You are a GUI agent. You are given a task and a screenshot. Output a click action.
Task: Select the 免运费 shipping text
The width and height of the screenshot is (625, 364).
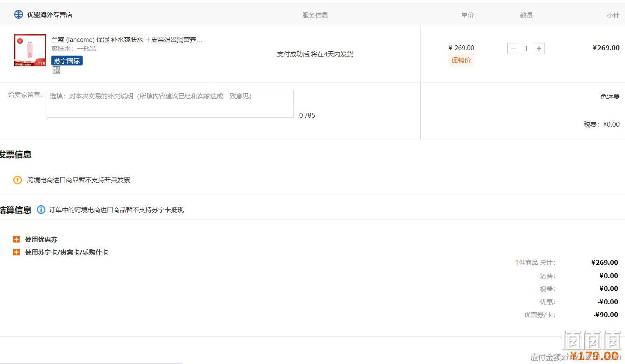point(610,97)
